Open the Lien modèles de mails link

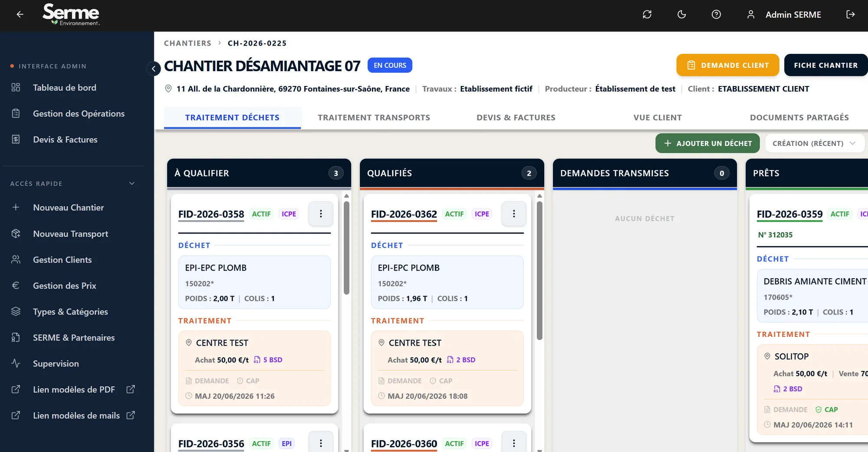(x=76, y=416)
